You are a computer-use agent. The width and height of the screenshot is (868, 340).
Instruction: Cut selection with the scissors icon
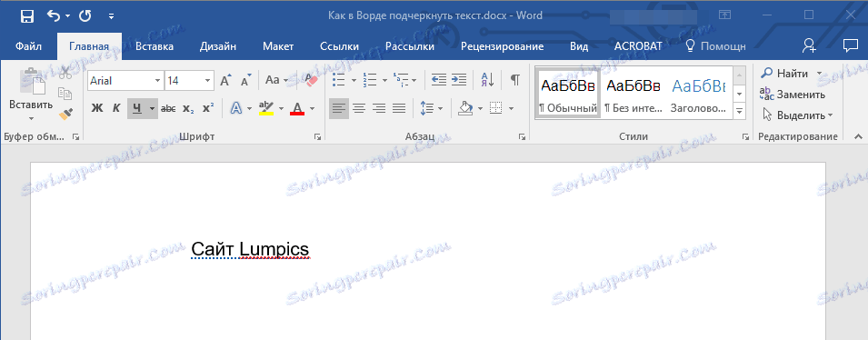click(x=65, y=73)
